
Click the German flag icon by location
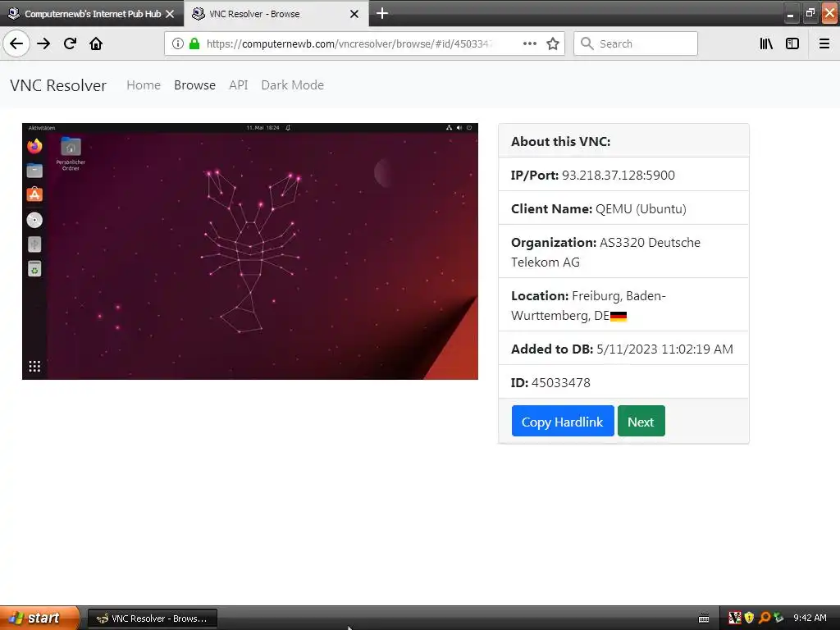coord(619,316)
